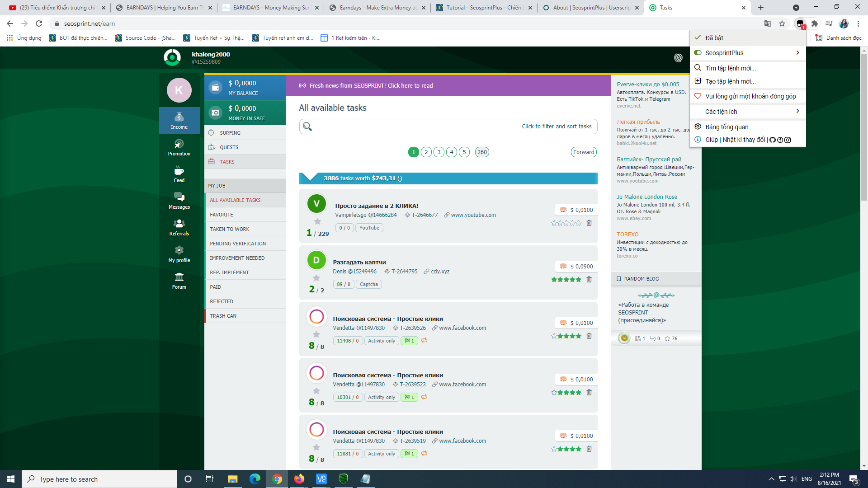Select the Bảng tổng quan menu entry

point(726,127)
